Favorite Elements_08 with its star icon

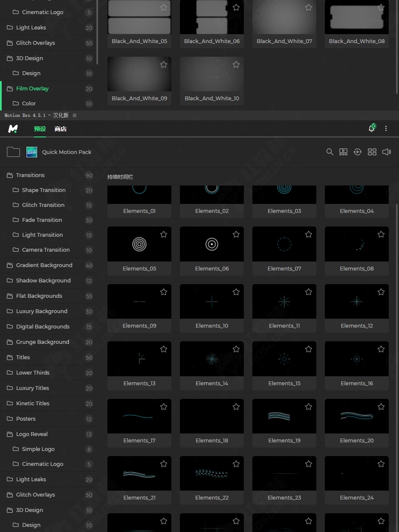pyautogui.click(x=381, y=234)
